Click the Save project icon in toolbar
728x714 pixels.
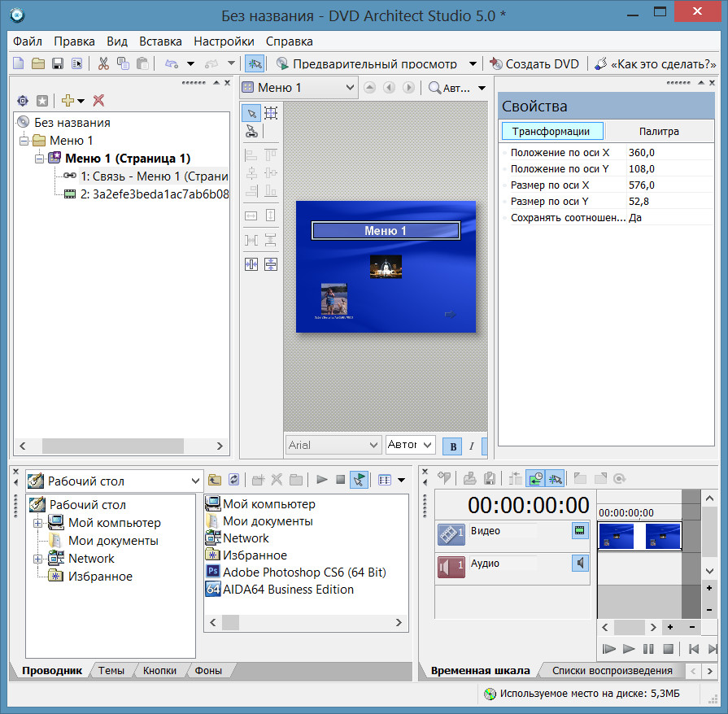[x=58, y=63]
